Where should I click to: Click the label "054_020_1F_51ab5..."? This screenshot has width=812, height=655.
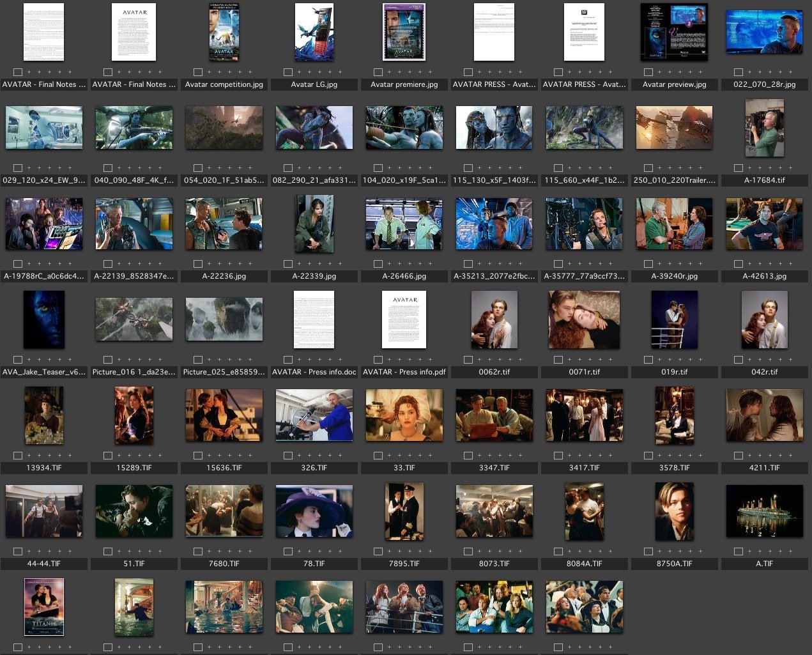pos(224,180)
